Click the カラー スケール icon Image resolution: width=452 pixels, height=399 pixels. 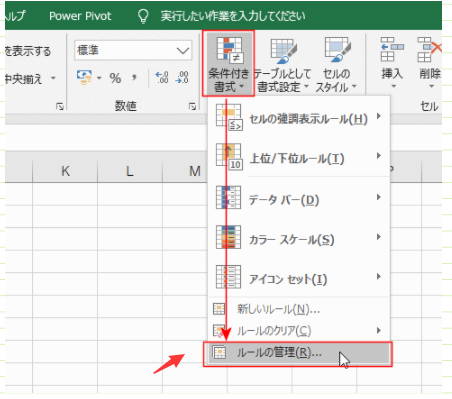228,237
